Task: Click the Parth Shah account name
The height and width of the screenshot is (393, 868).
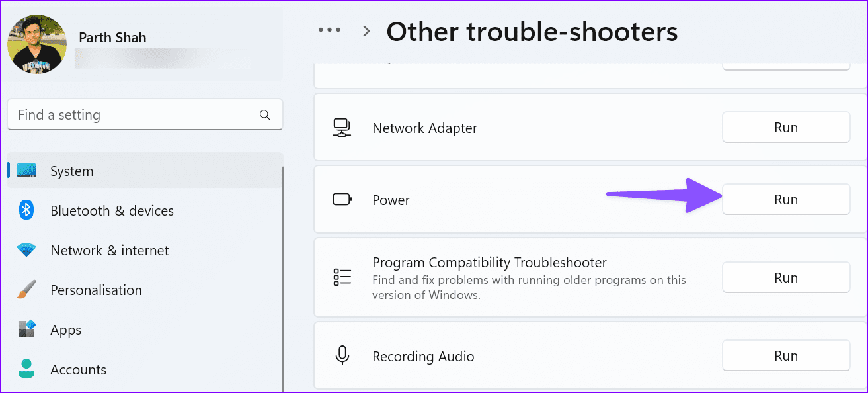Action: tap(112, 37)
